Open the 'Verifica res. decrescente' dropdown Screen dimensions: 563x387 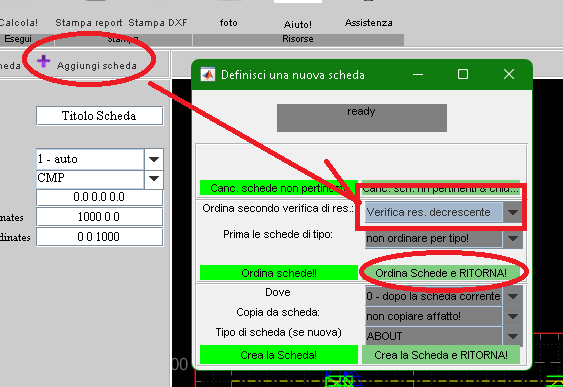pos(444,212)
